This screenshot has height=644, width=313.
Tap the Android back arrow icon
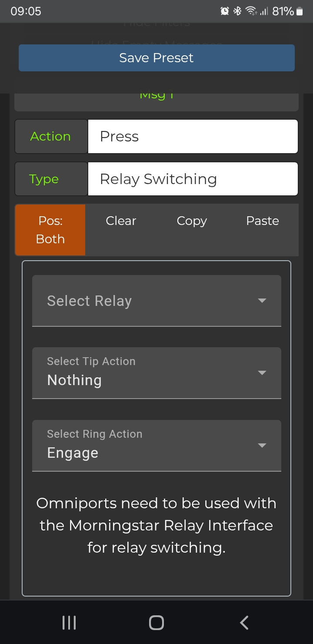click(244, 623)
